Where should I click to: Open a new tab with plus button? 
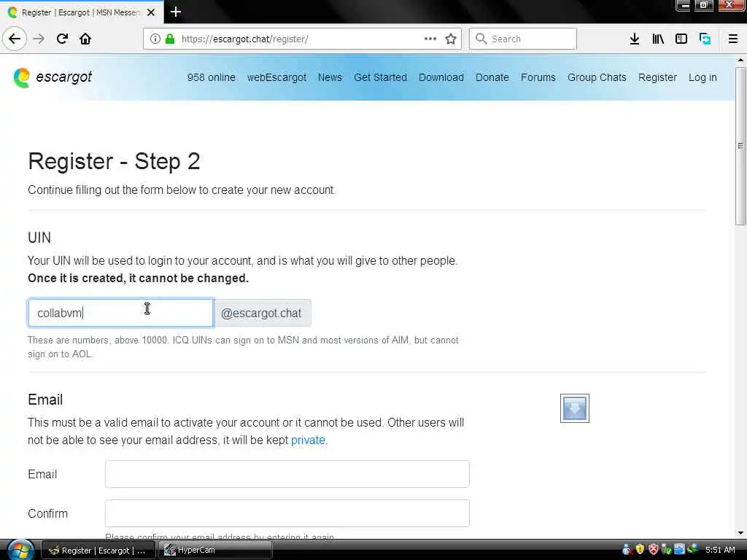(x=176, y=12)
